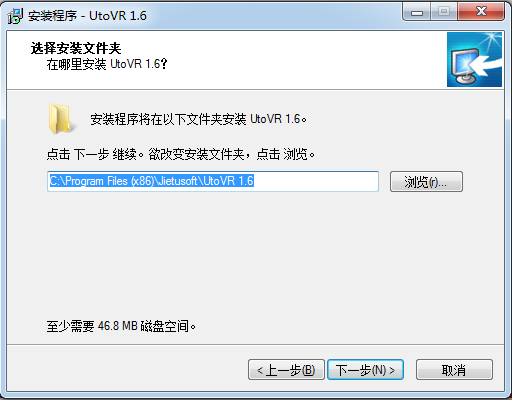Click the setup wizard computer image
512x400 pixels.
pos(474,60)
